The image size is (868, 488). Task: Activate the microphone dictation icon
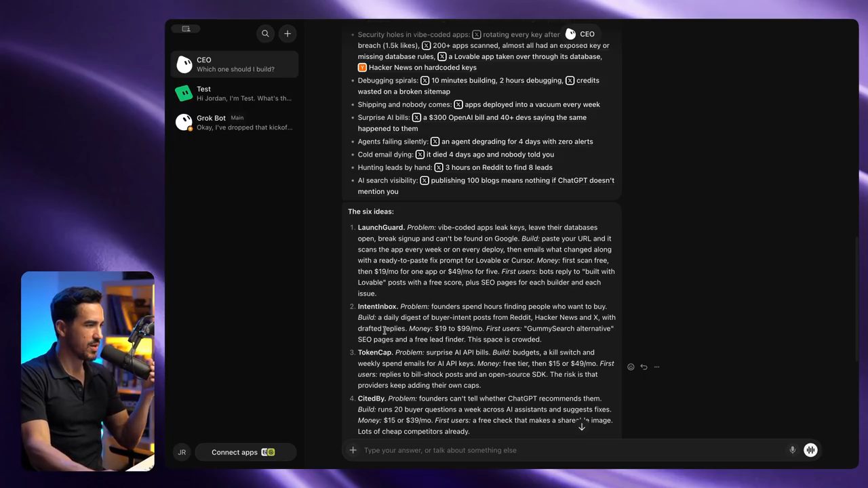(792, 450)
